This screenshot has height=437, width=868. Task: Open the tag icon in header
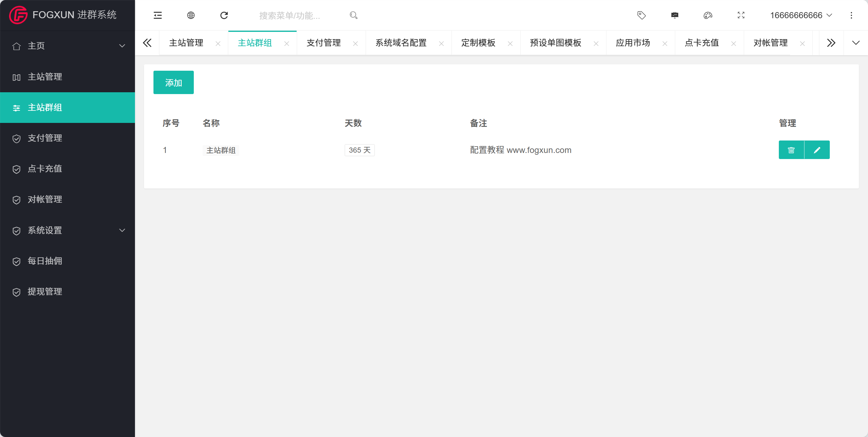tap(641, 15)
